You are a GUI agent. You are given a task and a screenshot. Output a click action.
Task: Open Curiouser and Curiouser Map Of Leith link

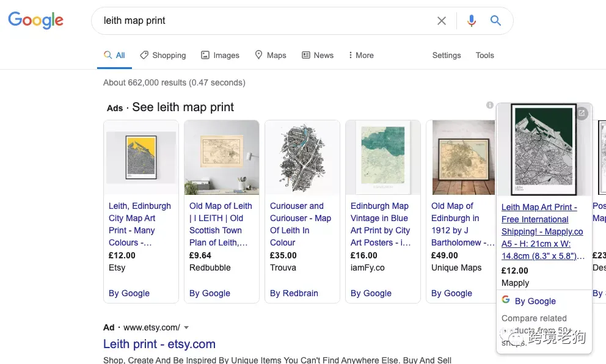[x=301, y=224]
